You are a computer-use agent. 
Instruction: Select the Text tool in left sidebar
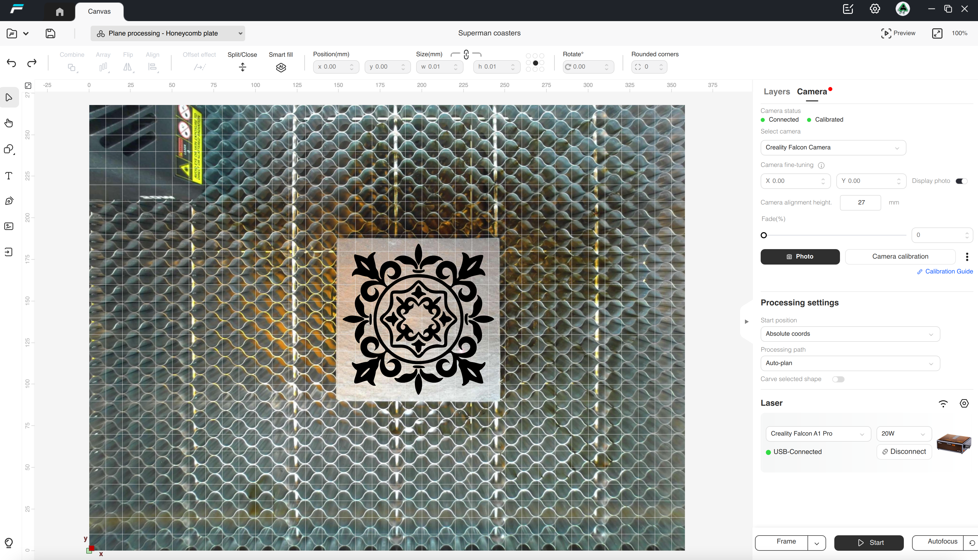pos(9,176)
